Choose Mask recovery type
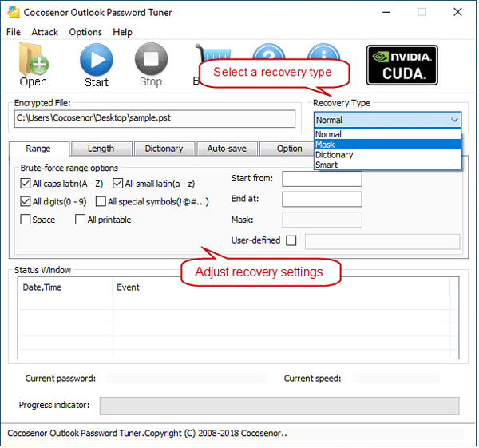Image resolution: width=479 pixels, height=448 pixels. point(388,145)
